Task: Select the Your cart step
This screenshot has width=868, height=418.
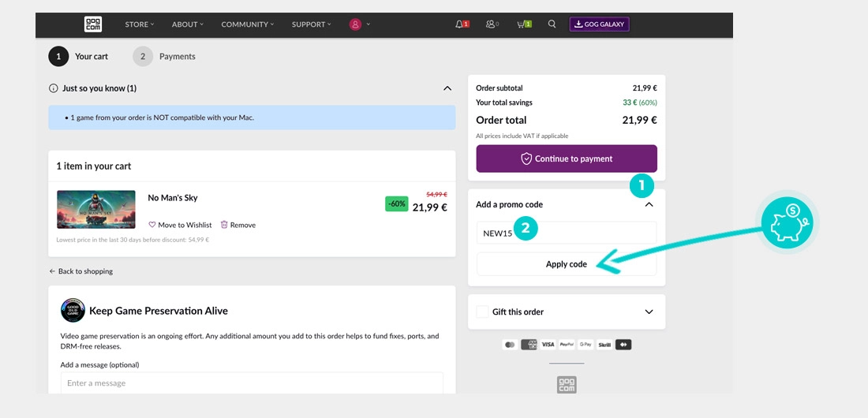Action: coord(78,57)
